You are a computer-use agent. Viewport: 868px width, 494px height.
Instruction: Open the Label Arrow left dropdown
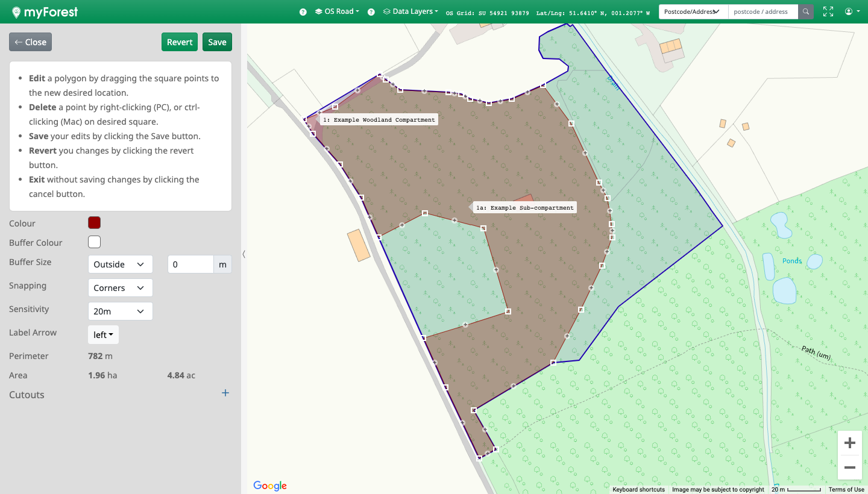(x=103, y=335)
